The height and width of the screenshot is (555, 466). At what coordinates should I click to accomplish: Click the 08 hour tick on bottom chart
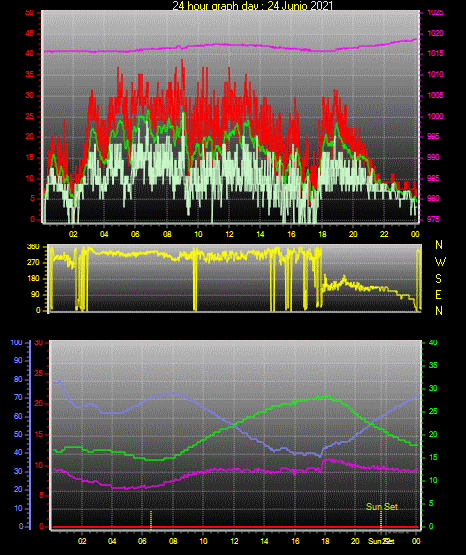tap(173, 541)
